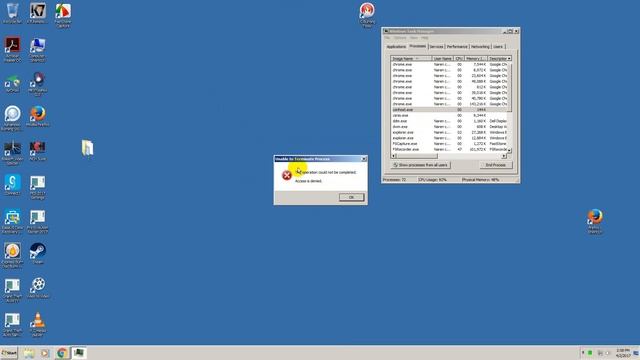Select the Pro Evolution Soccer 2017 icon
The image size is (640, 360).
(38, 222)
